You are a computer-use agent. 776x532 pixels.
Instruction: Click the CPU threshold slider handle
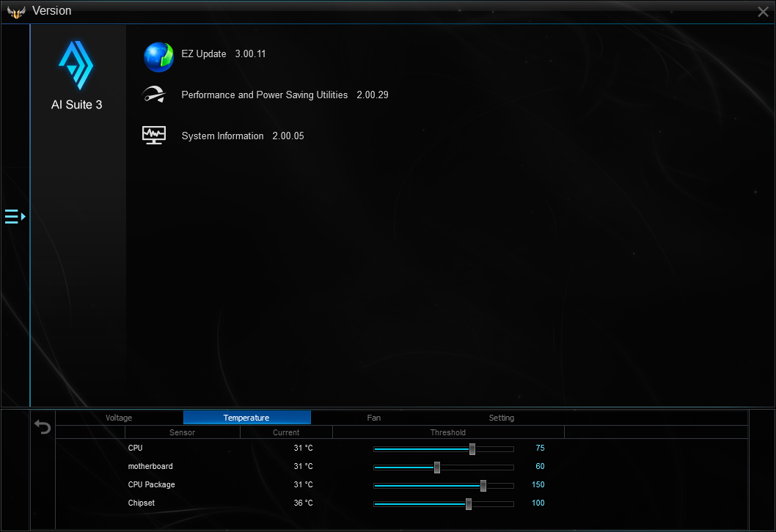pos(472,449)
